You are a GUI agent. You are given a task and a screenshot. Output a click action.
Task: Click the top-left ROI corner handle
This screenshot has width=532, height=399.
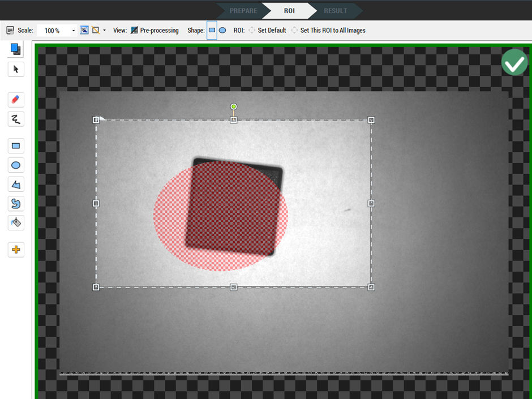[x=96, y=120]
